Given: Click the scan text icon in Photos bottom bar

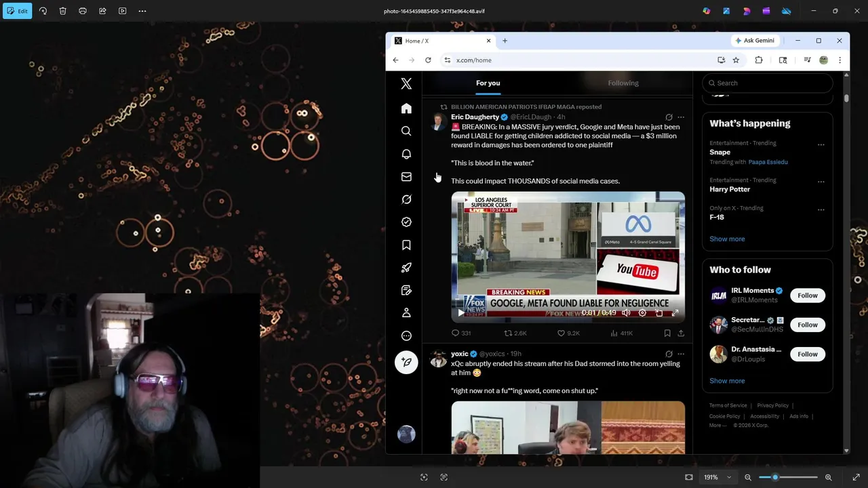Looking at the screenshot, I should (x=444, y=477).
